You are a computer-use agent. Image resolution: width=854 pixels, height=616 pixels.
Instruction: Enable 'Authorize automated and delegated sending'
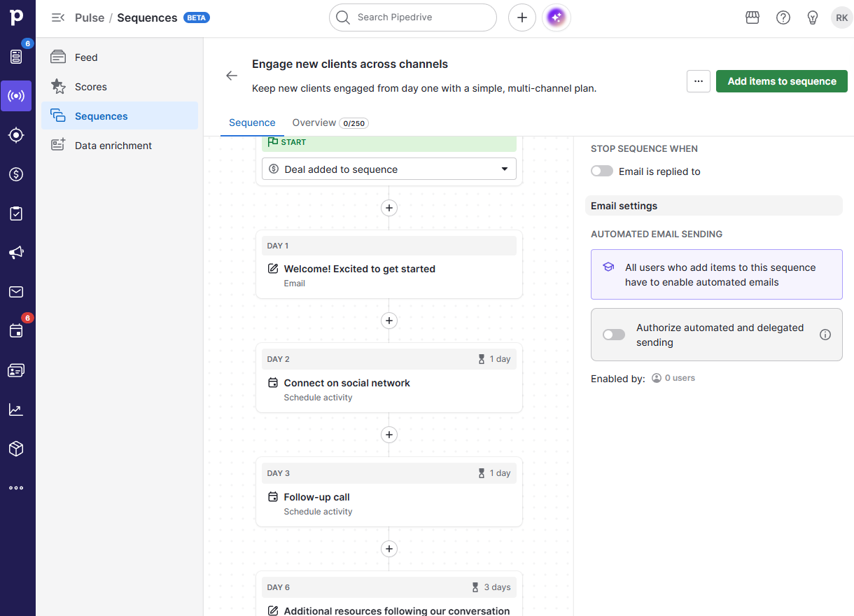[614, 334]
